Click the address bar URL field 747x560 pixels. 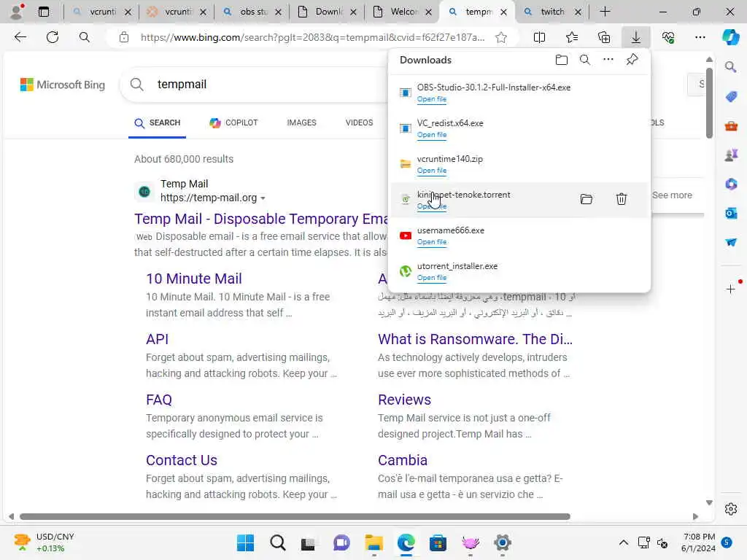(x=312, y=37)
